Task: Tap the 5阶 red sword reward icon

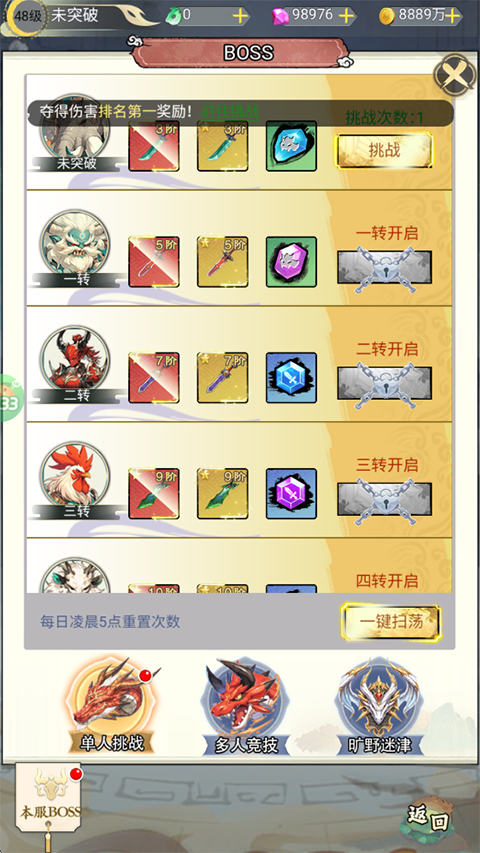Action: click(x=154, y=262)
